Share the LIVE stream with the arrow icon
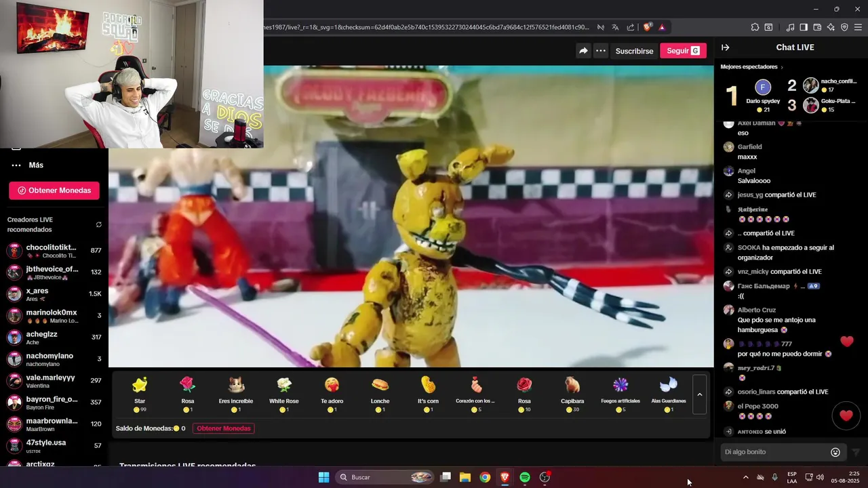Screen dimensions: 868x488 click(x=583, y=51)
